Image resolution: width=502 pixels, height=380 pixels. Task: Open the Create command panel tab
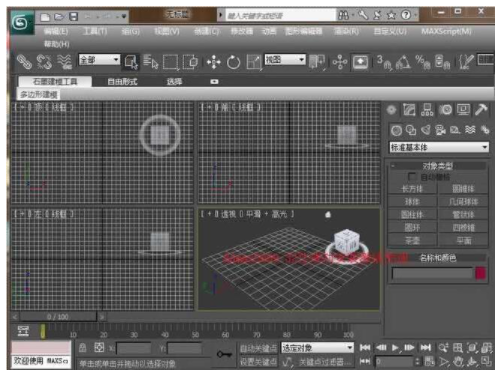[392, 110]
